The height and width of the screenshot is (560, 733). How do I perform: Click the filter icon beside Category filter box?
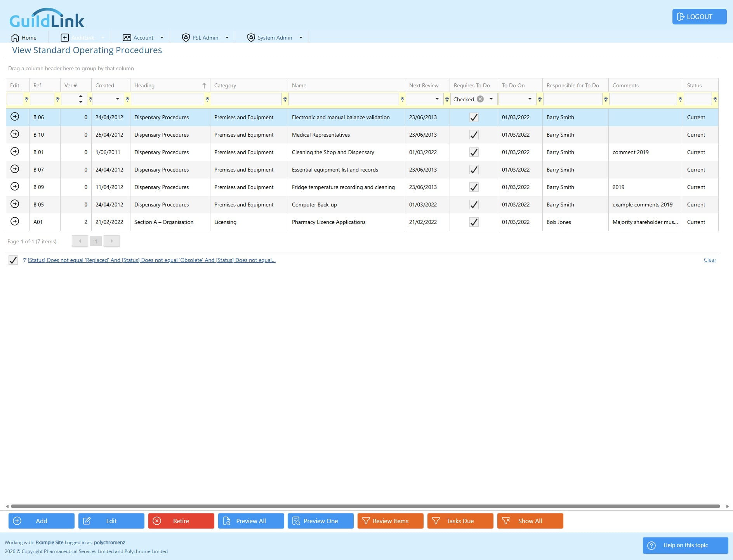point(285,99)
